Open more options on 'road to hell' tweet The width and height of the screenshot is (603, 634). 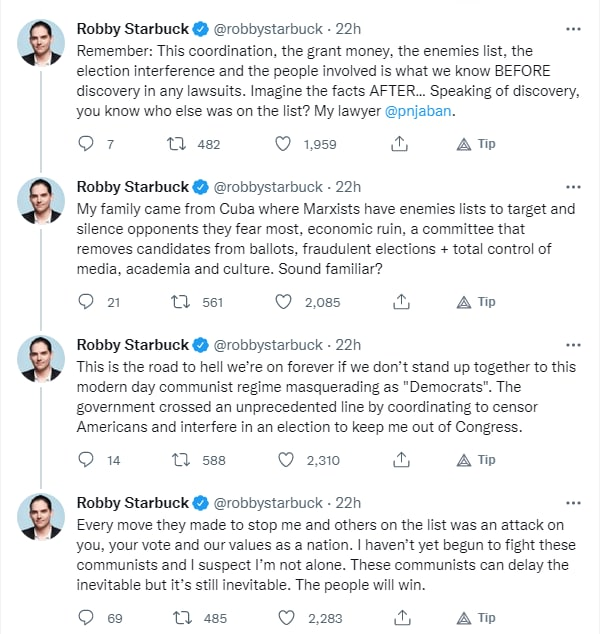572,345
